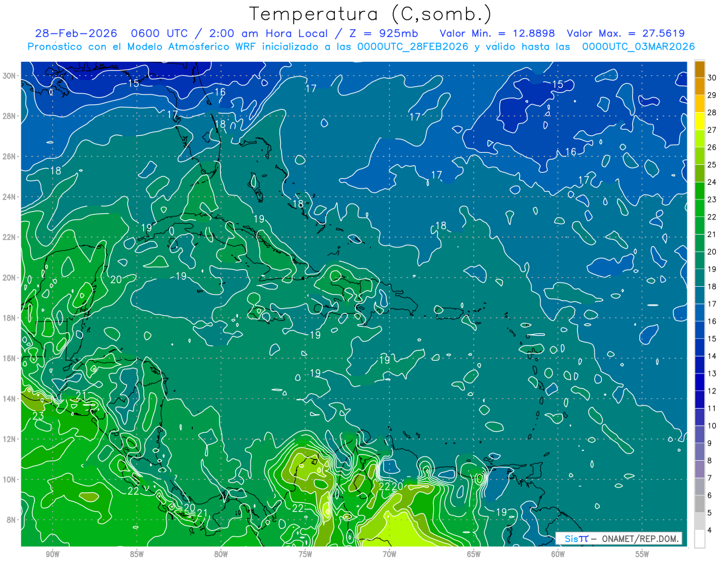Click the brown swatch atop the colorbar
The height and width of the screenshot is (562, 728).
[x=699, y=69]
